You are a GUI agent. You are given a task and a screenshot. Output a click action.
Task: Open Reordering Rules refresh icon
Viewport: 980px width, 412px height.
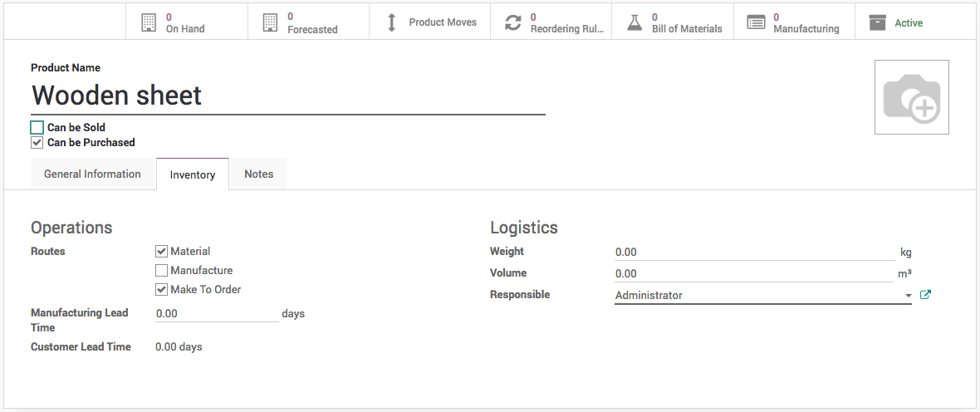(x=513, y=22)
